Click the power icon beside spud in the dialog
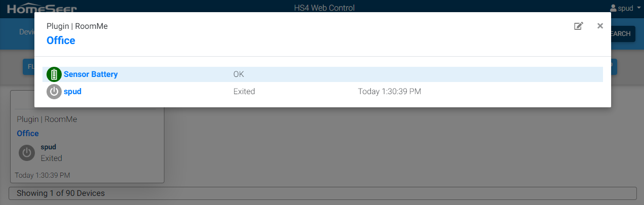Screen dimensions: 644x205 (x=54, y=92)
